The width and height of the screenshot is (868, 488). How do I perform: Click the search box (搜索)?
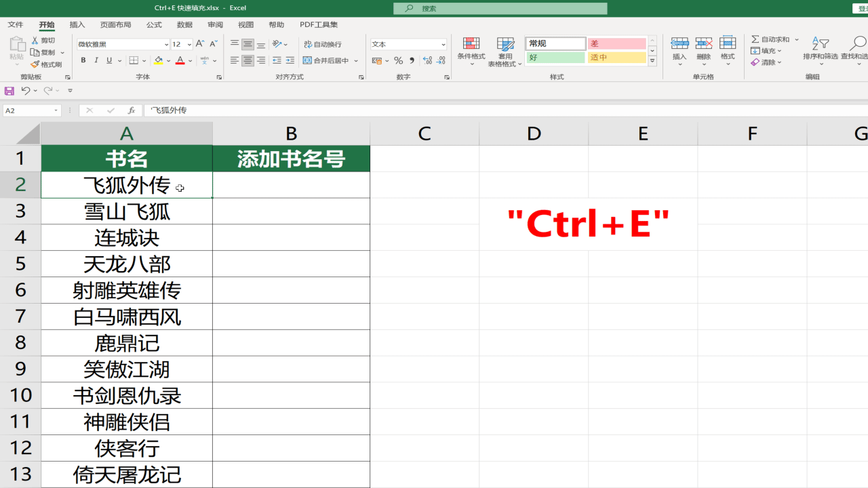point(500,8)
